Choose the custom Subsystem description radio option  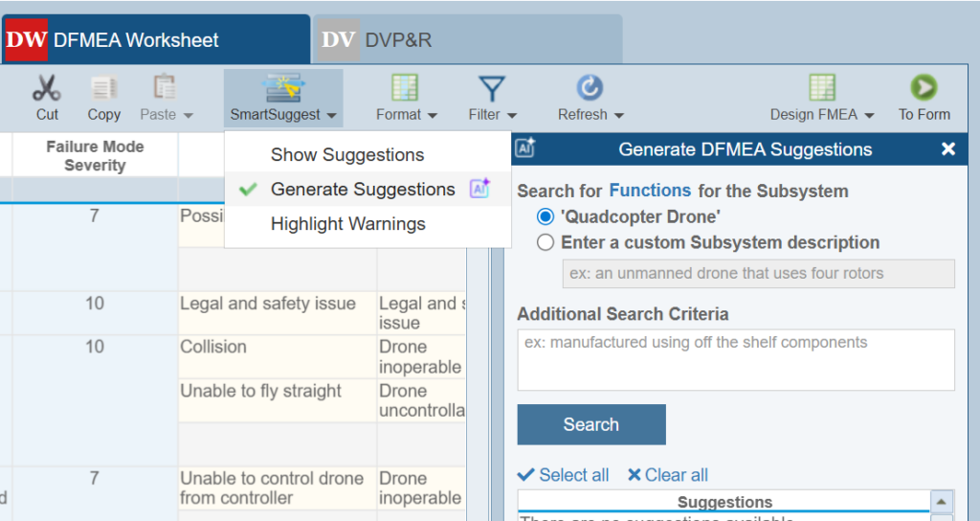tap(546, 242)
